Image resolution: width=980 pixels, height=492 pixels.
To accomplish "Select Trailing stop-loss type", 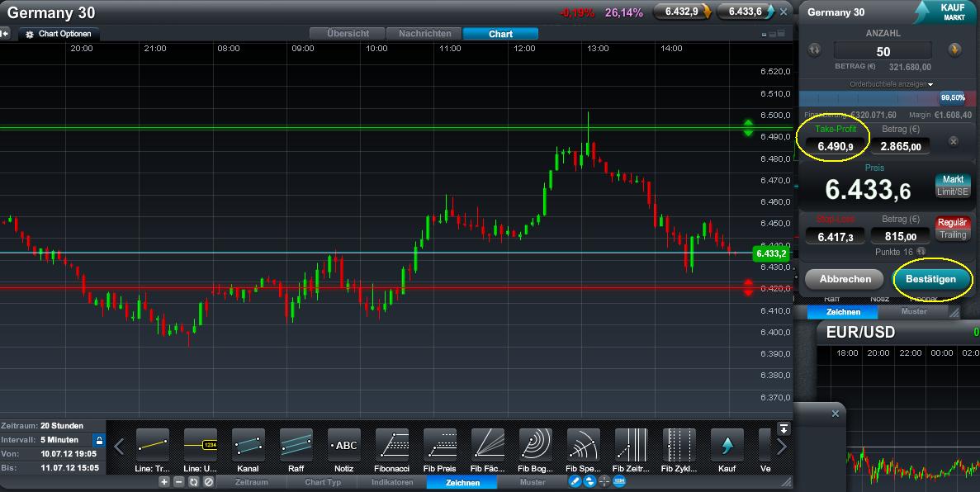I will [x=952, y=234].
